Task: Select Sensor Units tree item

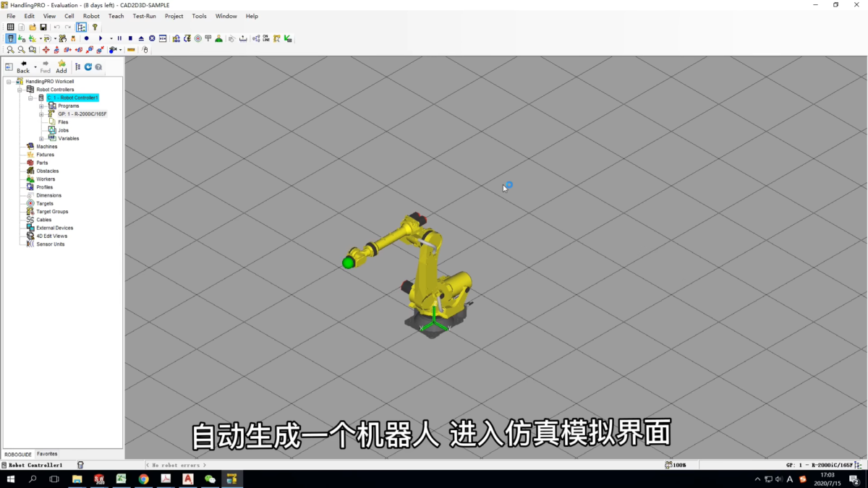Action: click(x=51, y=244)
